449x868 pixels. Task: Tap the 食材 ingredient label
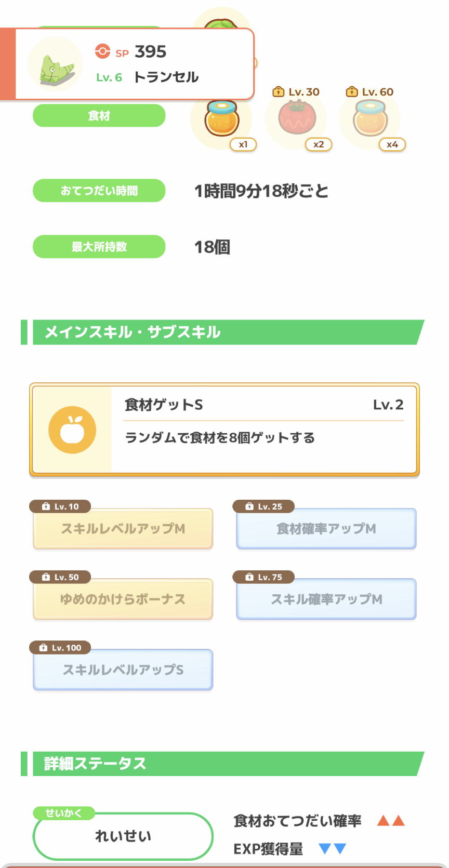(x=99, y=115)
